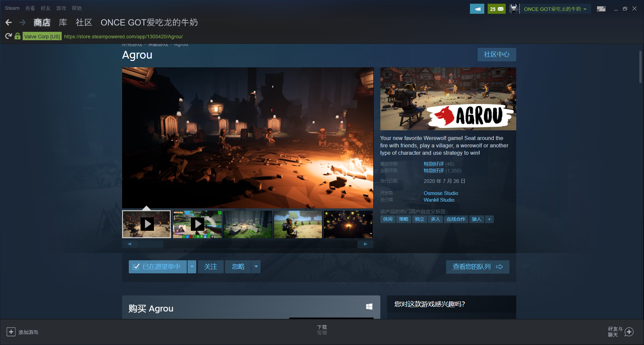The width and height of the screenshot is (644, 345).
Task: Play the second gameplay video thumbnail
Action: point(197,224)
